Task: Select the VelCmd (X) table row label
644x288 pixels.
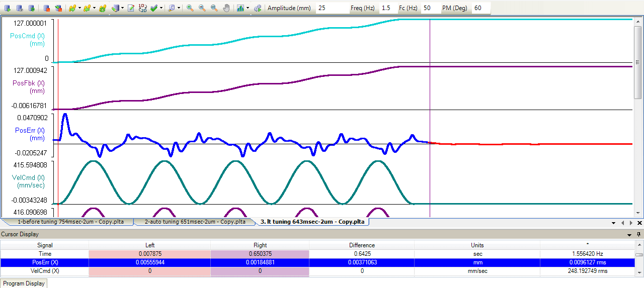Action: pos(45,271)
